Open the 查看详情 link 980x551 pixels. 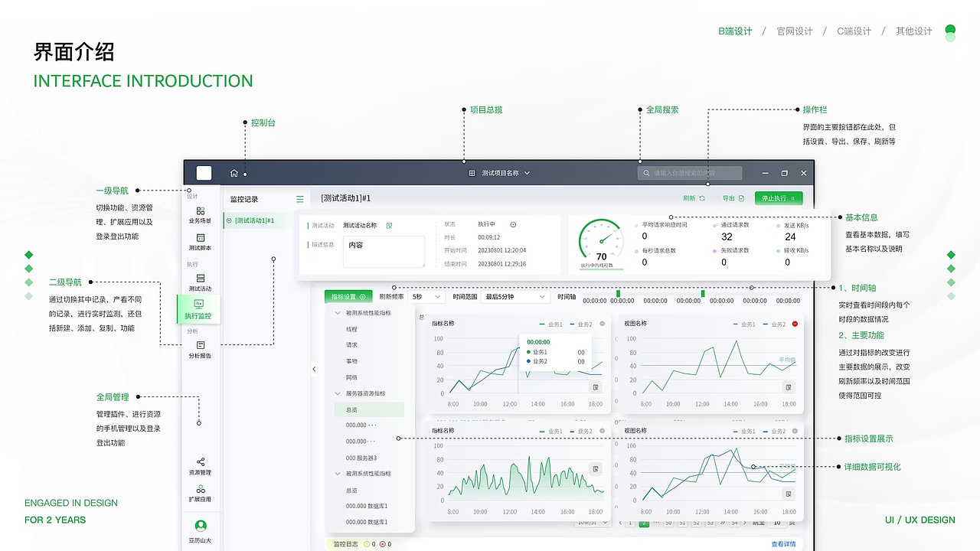[783, 544]
